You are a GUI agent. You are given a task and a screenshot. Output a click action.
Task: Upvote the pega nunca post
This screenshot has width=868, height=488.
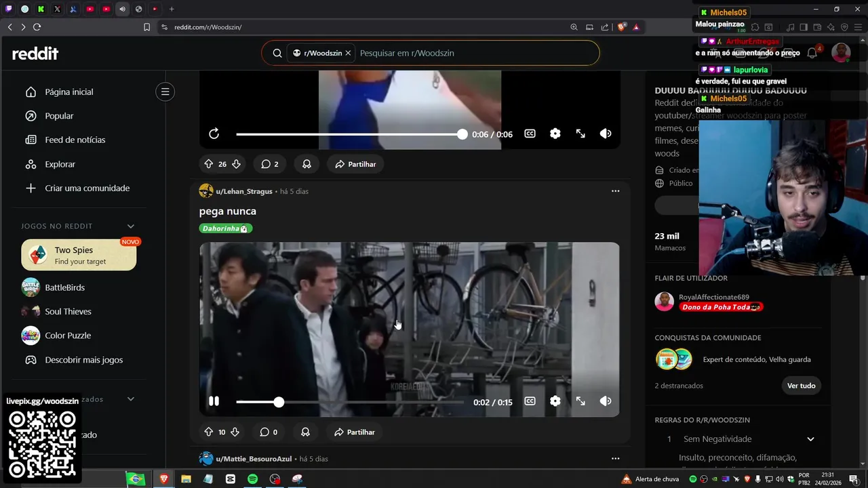click(x=208, y=432)
